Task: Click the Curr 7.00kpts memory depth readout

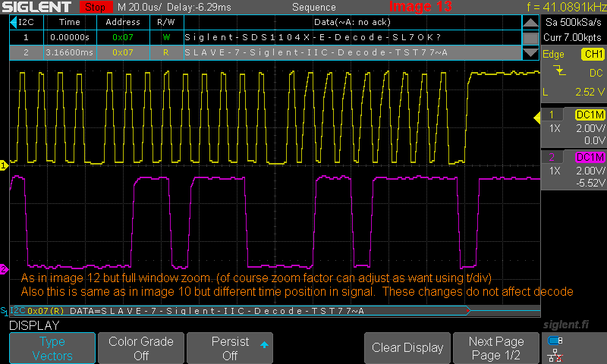Action: pyautogui.click(x=572, y=37)
